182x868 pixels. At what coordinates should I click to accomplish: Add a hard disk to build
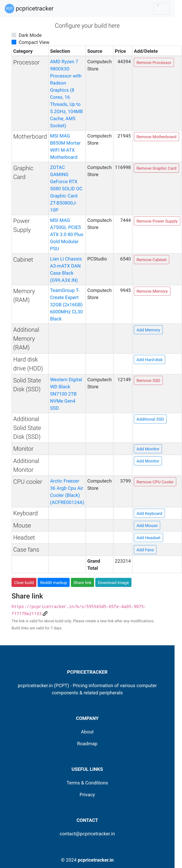[149, 359]
